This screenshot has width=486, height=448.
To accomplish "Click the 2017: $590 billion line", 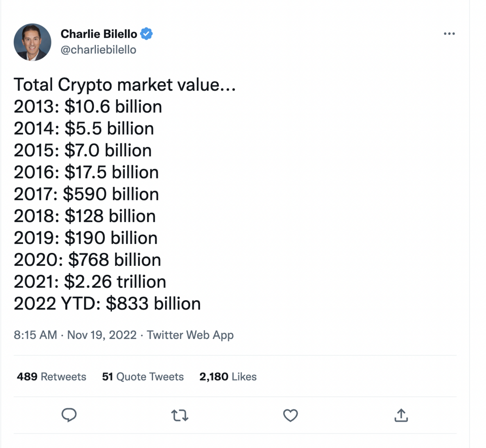I will 86,194.
